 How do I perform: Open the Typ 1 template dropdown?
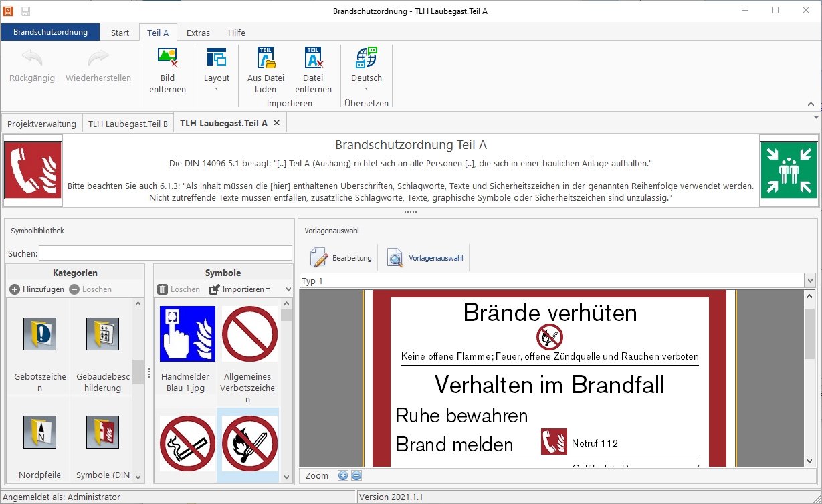coord(810,281)
